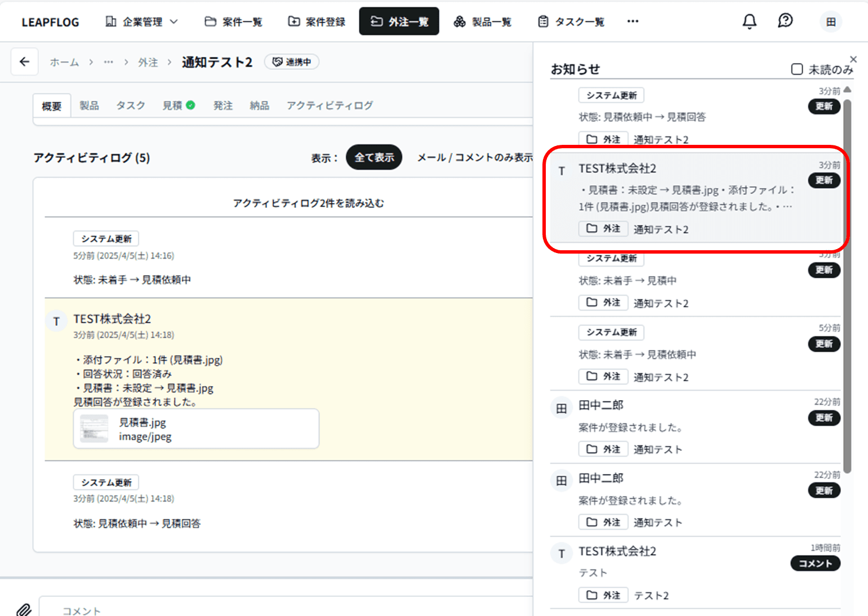Attach a file using the paperclip icon
Viewport: 868px width, 616px height.
[x=24, y=609]
